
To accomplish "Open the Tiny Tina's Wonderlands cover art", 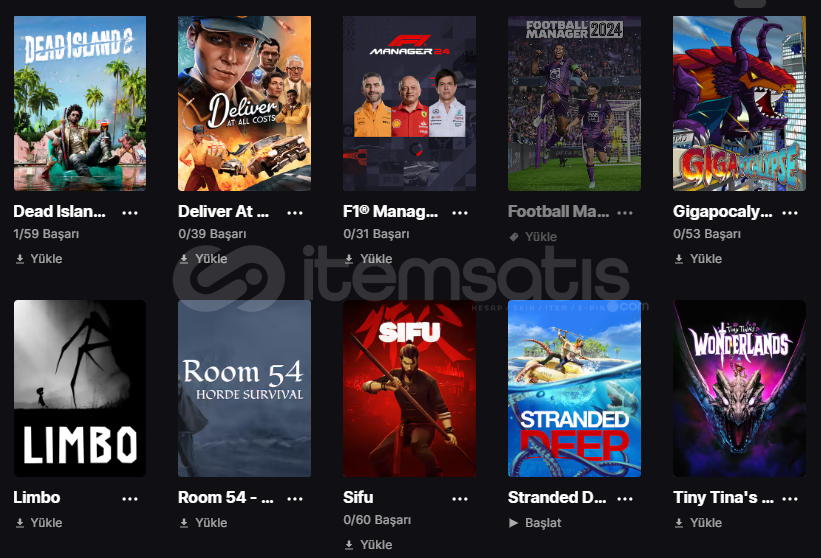I will click(x=739, y=388).
